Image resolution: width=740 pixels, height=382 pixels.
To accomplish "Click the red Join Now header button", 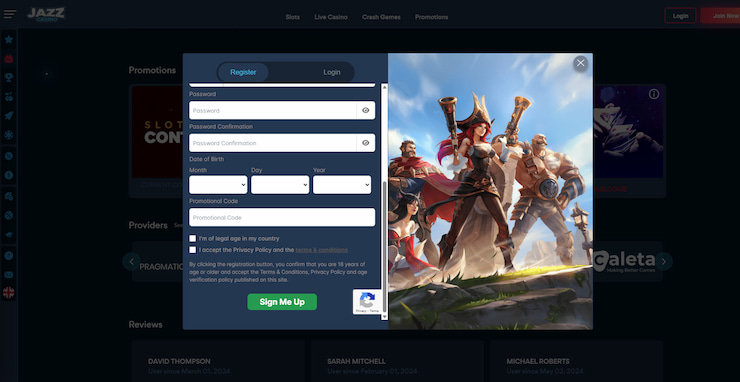I will (721, 16).
